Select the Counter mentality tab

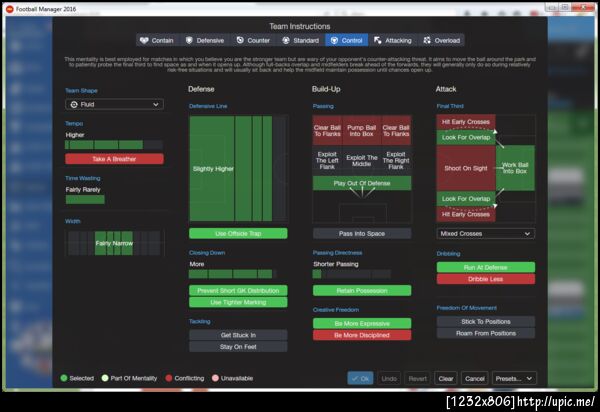click(253, 40)
